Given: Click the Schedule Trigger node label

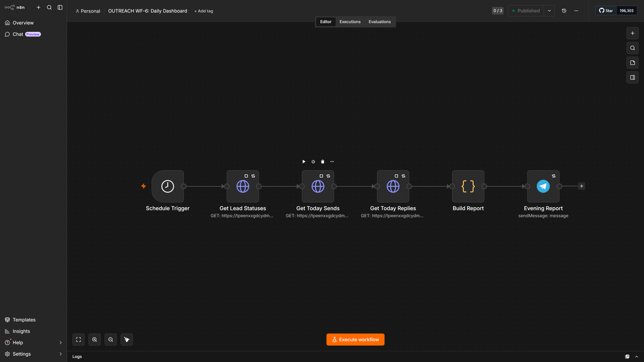Looking at the screenshot, I should click(x=167, y=208).
